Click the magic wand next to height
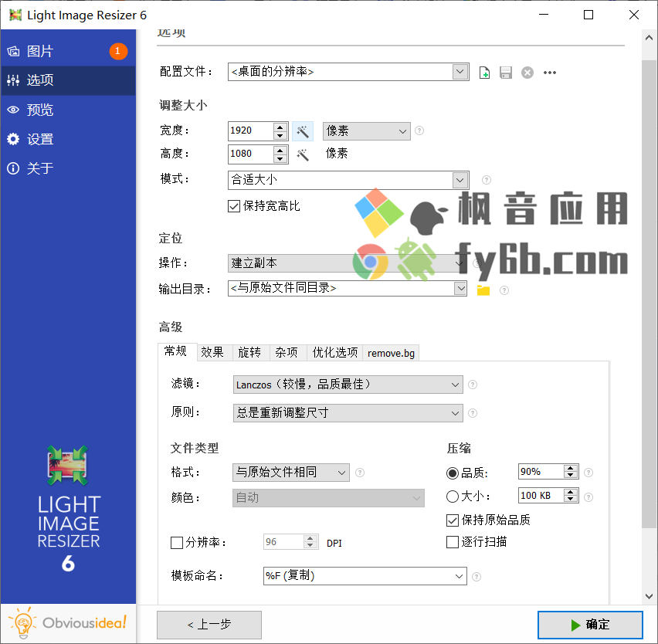 303,154
